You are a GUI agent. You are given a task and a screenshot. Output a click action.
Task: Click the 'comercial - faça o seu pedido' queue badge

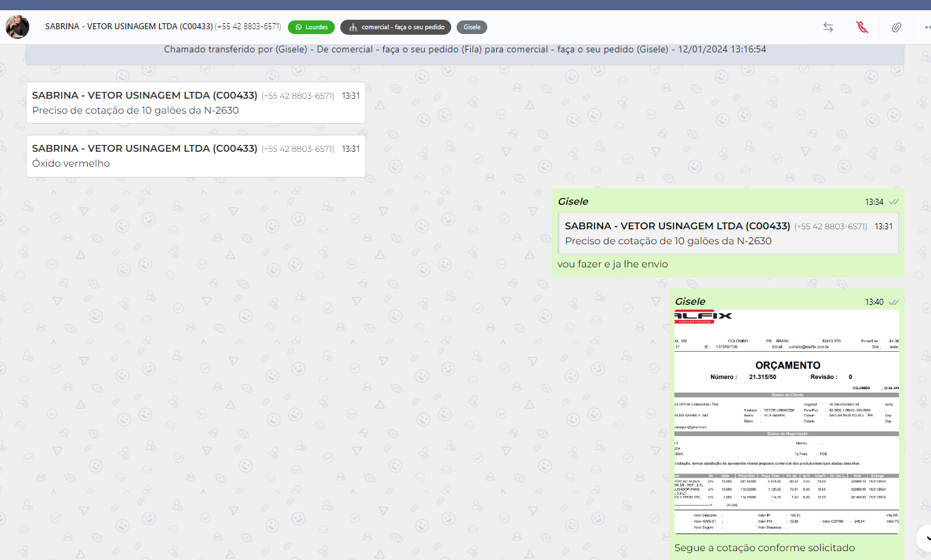[x=395, y=27]
